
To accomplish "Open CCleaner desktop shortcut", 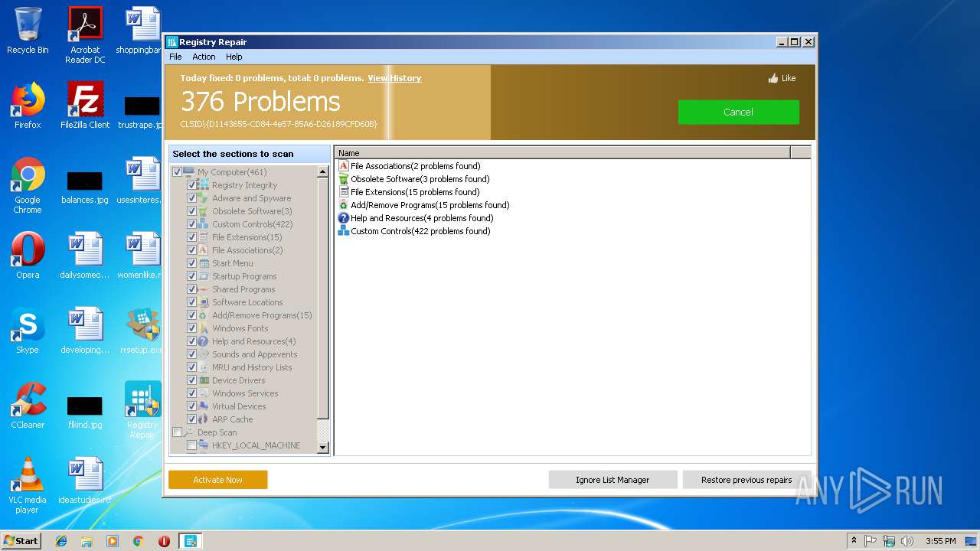I will [x=28, y=406].
